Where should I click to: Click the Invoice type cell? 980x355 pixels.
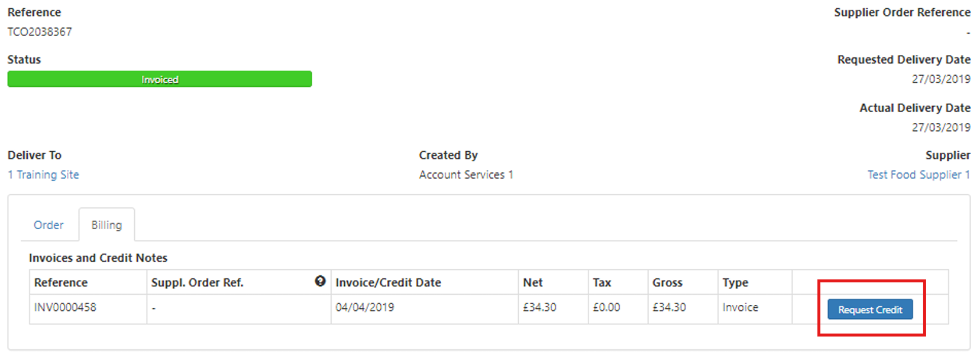(x=740, y=307)
